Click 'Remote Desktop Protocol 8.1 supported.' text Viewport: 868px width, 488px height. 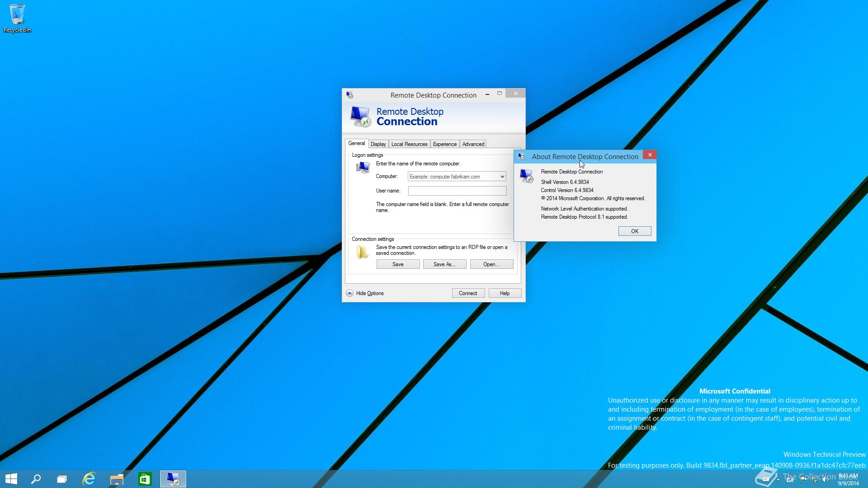click(584, 217)
